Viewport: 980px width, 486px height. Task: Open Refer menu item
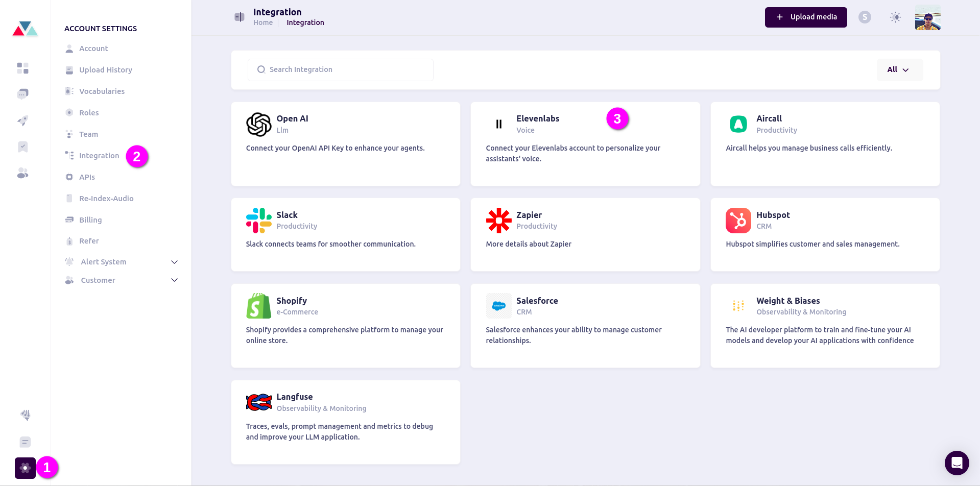point(89,241)
